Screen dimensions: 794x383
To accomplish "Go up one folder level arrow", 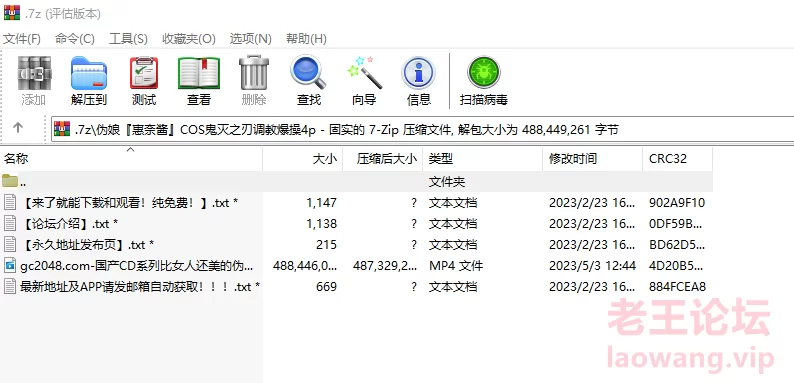I will [x=18, y=128].
